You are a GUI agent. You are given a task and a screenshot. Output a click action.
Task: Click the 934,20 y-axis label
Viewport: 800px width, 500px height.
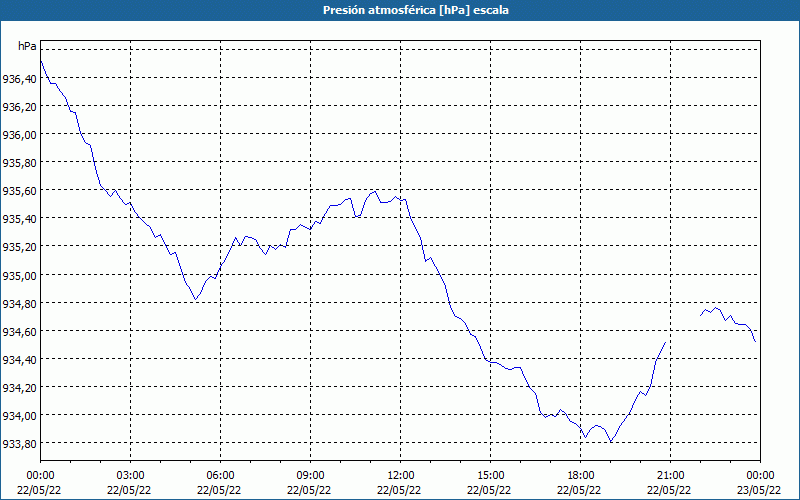pyautogui.click(x=19, y=388)
